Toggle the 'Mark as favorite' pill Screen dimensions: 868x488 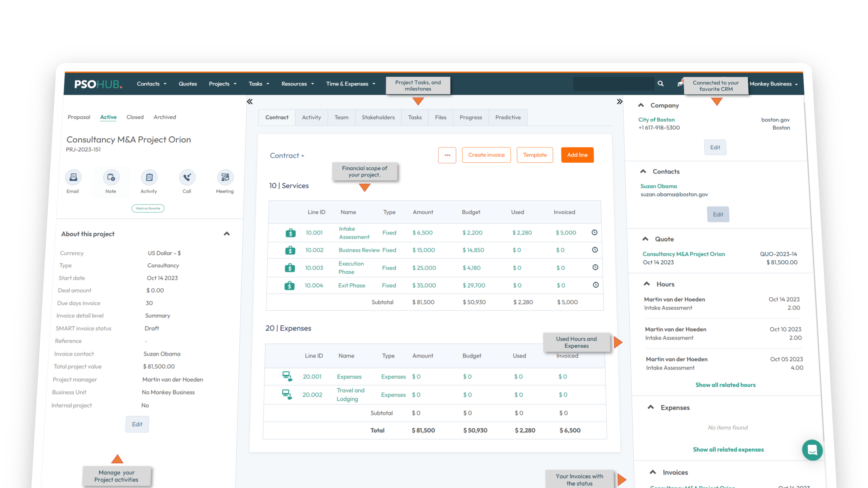148,208
